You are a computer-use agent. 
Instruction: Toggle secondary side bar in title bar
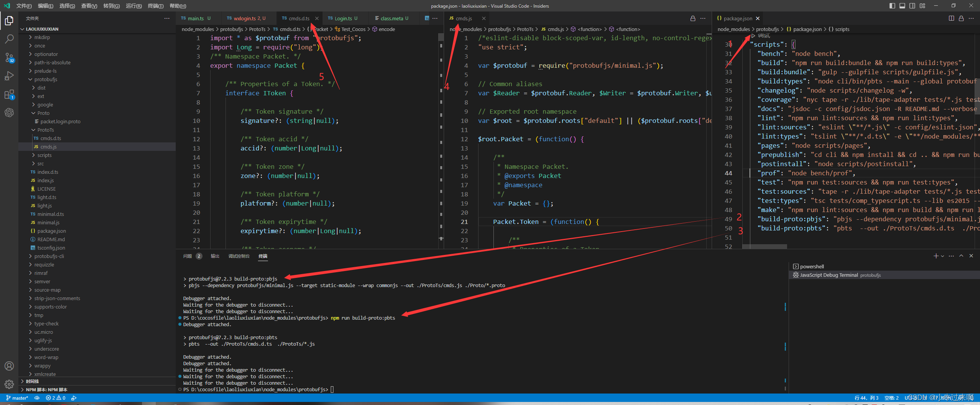(912, 6)
